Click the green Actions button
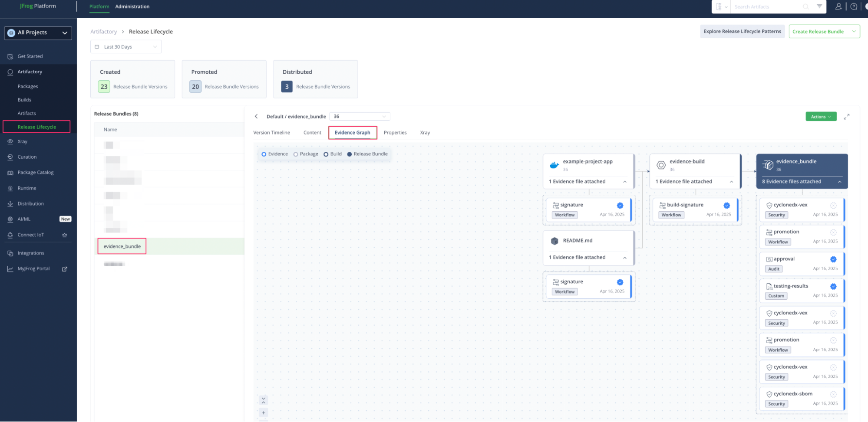This screenshot has width=868, height=422. pos(821,117)
